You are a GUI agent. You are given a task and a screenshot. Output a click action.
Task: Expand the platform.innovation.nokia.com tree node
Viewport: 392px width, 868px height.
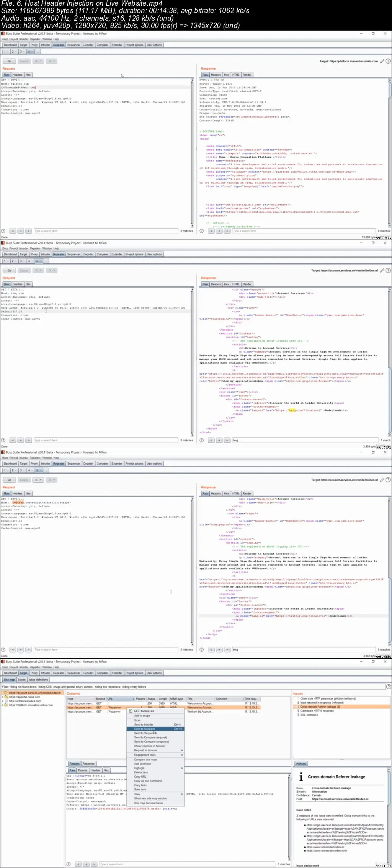pos(2,705)
